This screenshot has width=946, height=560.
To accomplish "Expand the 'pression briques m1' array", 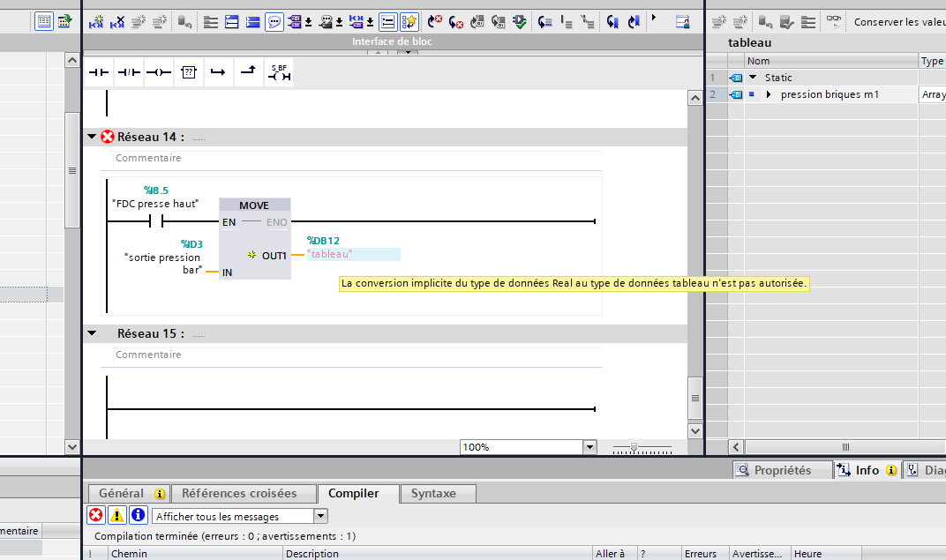I will (x=769, y=94).
